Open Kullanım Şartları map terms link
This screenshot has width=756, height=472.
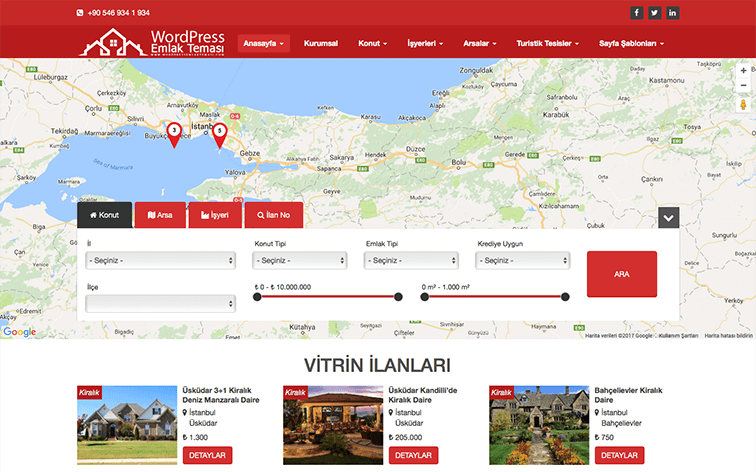tap(678, 336)
